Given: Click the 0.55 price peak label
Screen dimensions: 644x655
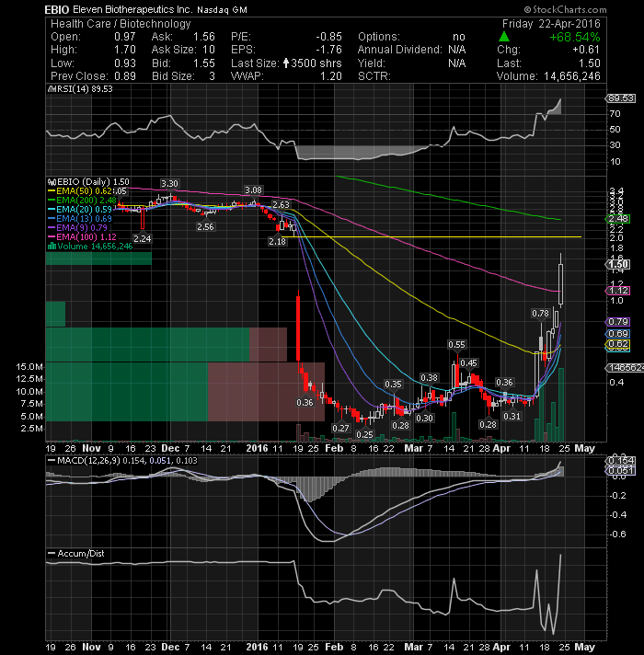Looking at the screenshot, I should coord(456,345).
